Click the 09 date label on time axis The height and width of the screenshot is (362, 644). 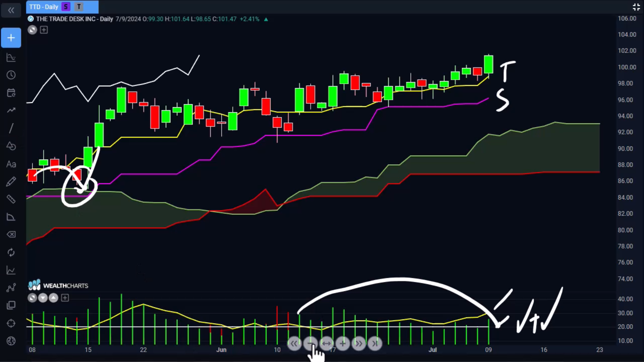(488, 350)
